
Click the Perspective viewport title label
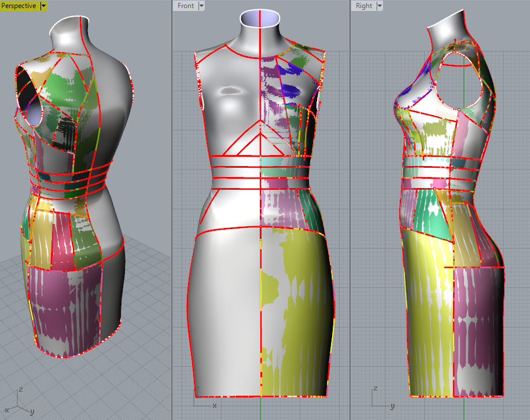click(19, 6)
